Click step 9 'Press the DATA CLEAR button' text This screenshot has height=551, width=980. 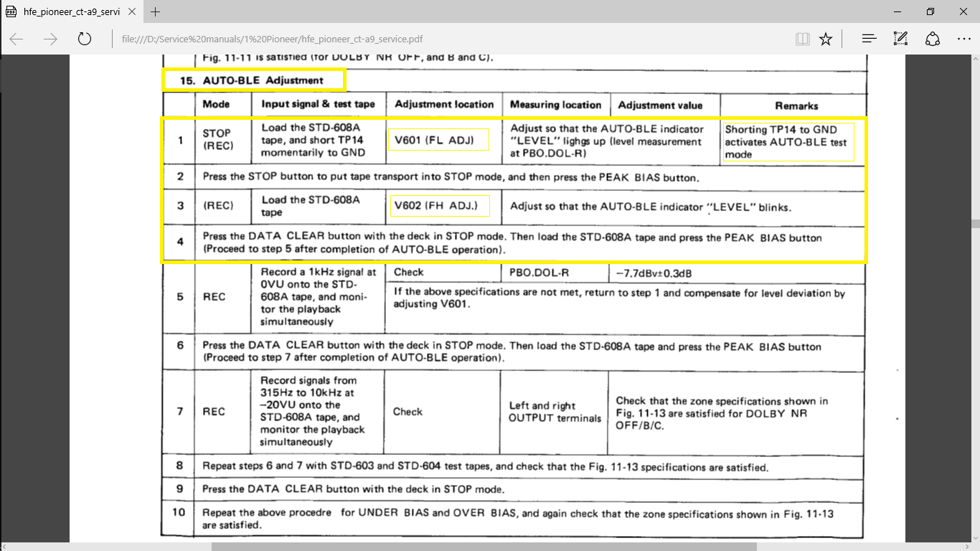point(353,489)
